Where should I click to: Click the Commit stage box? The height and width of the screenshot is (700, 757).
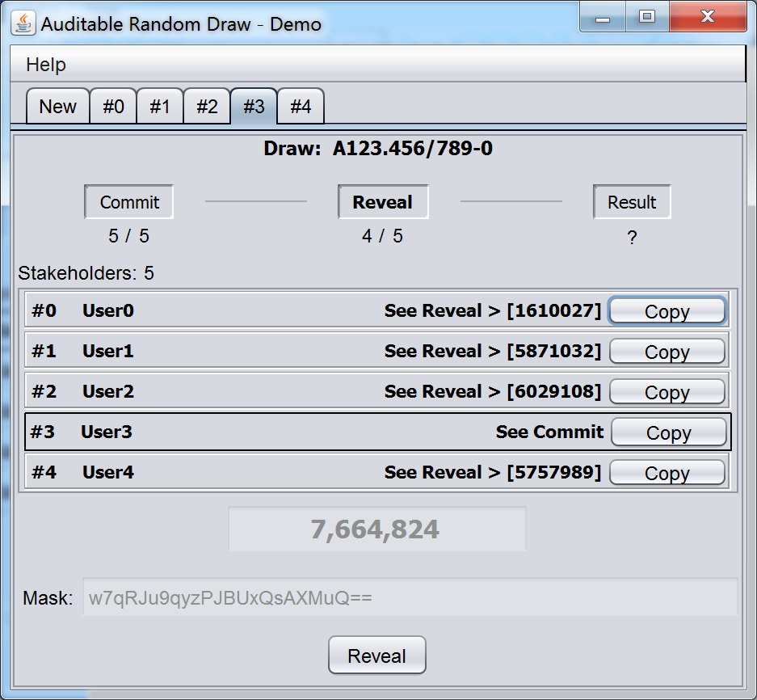click(x=129, y=202)
